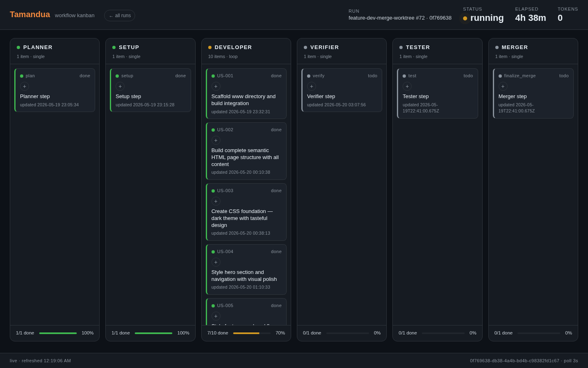Click the elapsed time 4h 38m
Screen dimensions: 588x368
point(530,18)
